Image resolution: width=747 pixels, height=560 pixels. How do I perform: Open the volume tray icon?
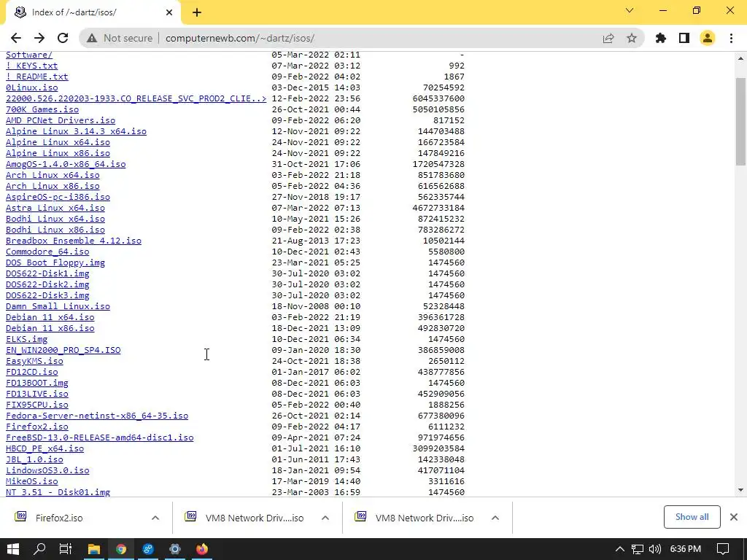pyautogui.click(x=655, y=549)
